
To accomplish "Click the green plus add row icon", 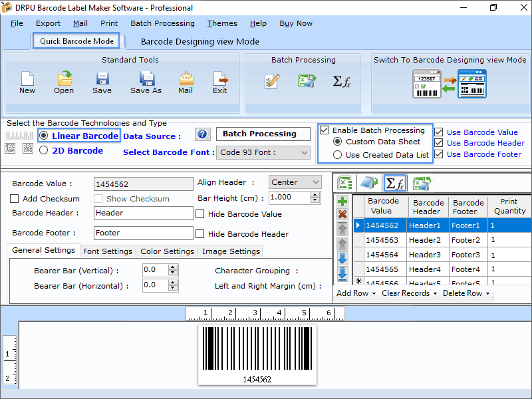I will pyautogui.click(x=342, y=201).
